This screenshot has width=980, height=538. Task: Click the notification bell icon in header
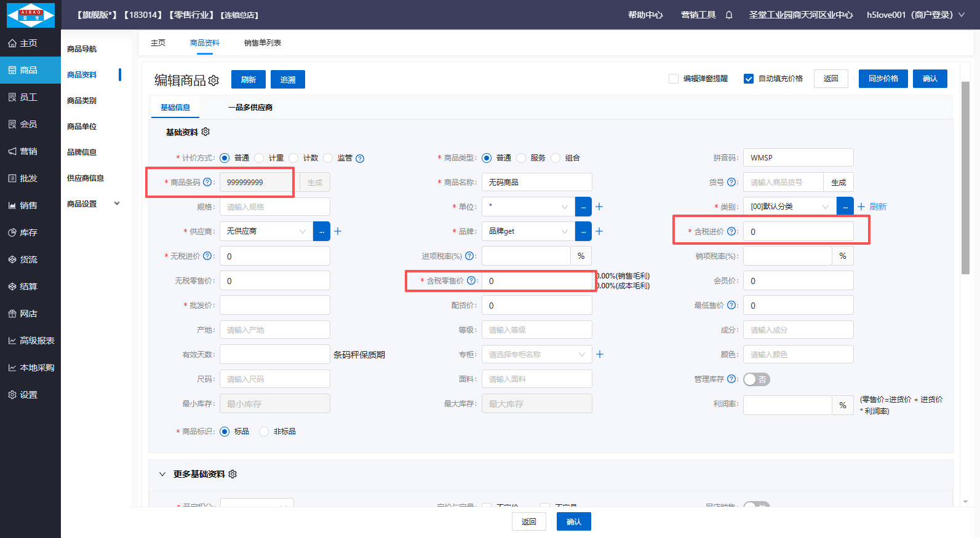(729, 15)
